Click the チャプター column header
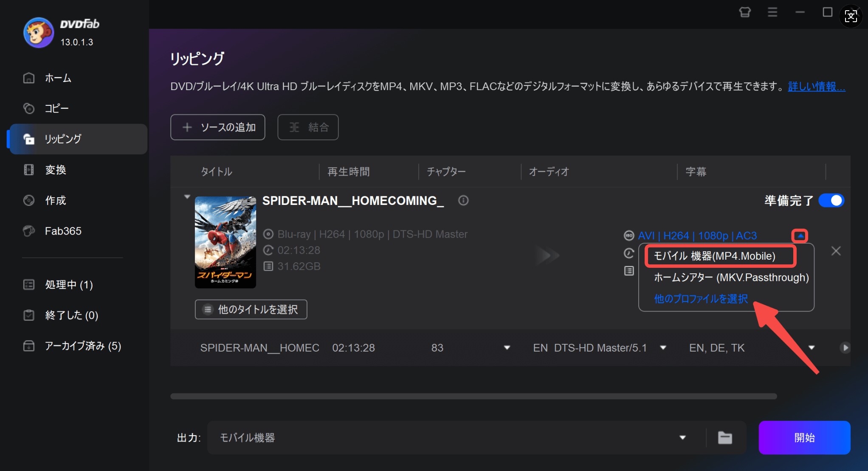This screenshot has height=471, width=868. [x=446, y=172]
